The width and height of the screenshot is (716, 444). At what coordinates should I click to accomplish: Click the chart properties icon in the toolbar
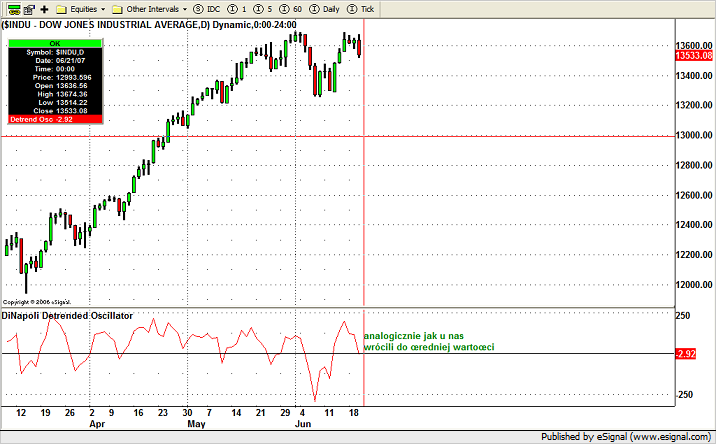(x=30, y=9)
